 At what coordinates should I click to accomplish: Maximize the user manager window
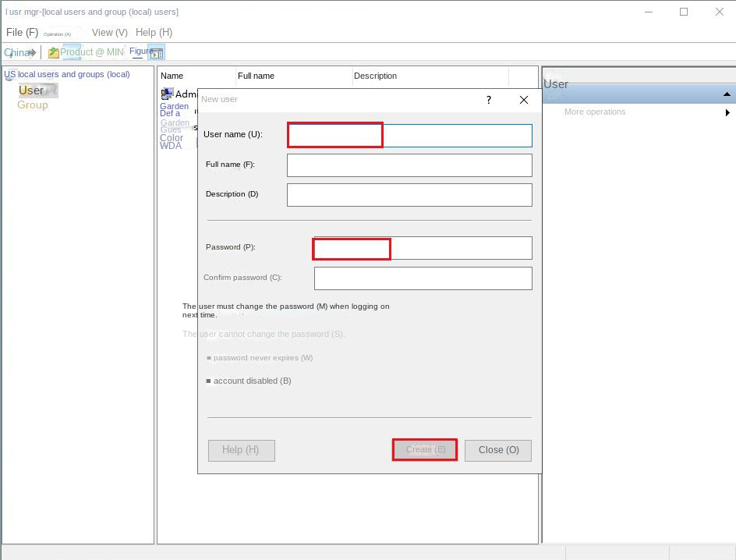(x=684, y=12)
